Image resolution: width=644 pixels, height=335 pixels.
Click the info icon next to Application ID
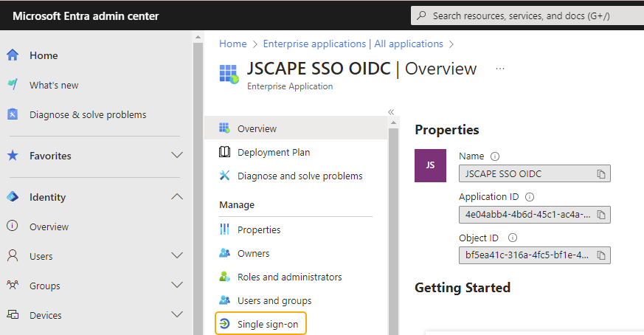pos(530,197)
